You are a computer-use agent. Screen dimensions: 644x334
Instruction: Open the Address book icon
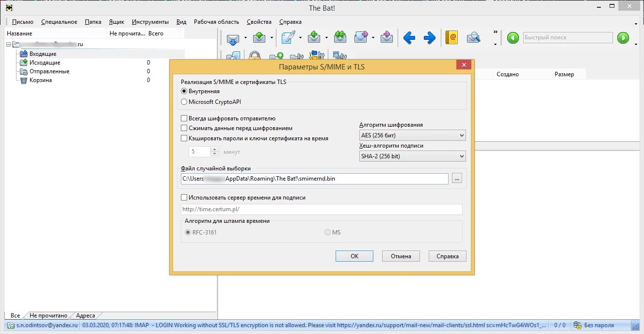[x=452, y=38]
